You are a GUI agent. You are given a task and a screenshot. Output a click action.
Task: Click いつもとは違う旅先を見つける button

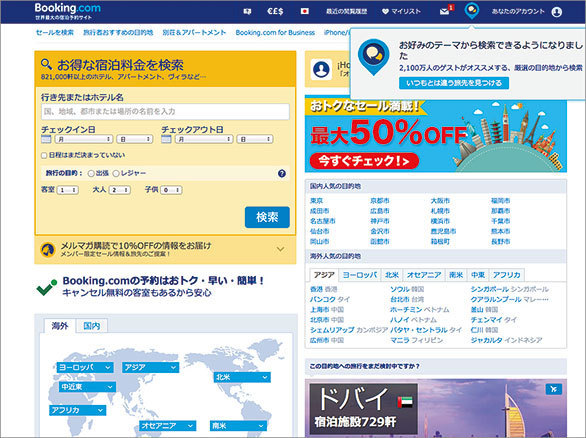click(454, 83)
